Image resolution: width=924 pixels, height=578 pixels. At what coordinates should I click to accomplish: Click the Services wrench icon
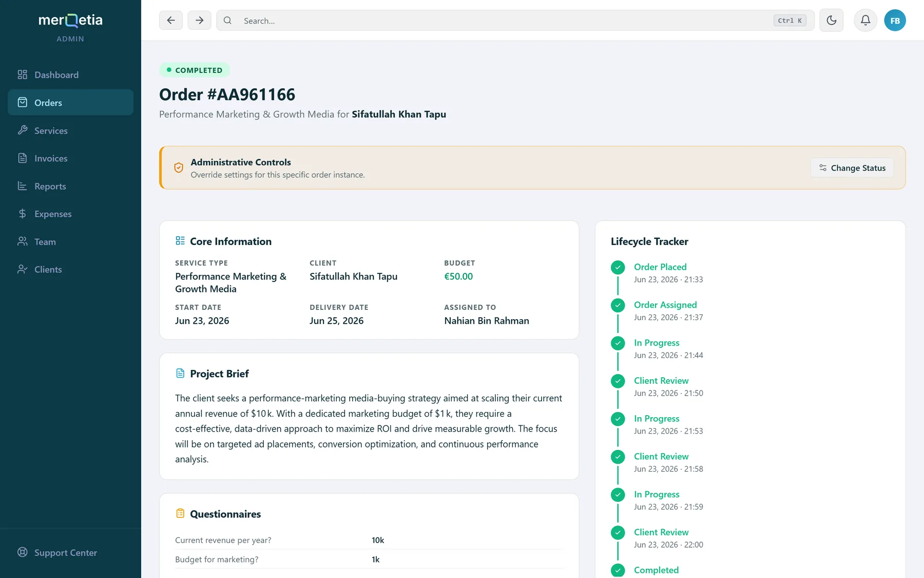pos(22,130)
